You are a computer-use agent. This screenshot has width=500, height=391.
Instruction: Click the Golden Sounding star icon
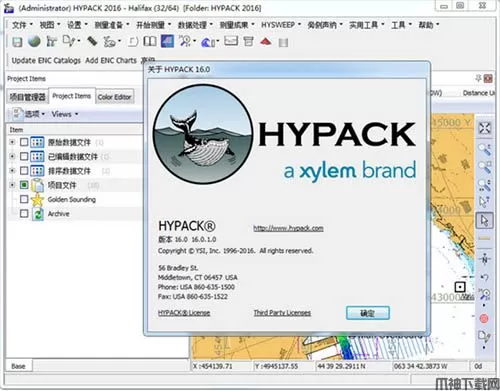(x=37, y=200)
